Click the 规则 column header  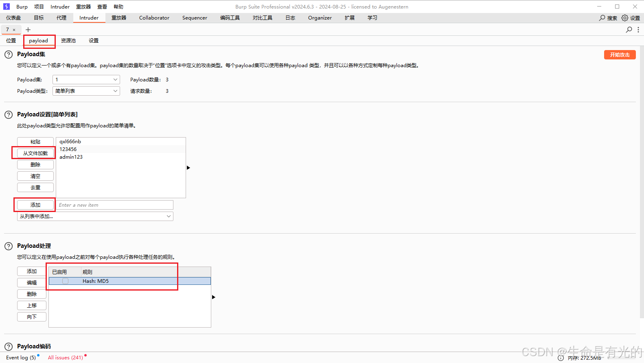pos(146,272)
